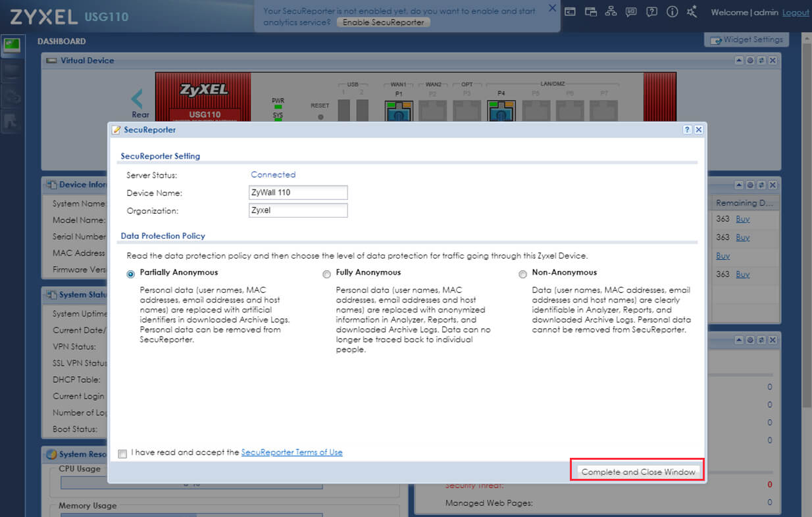Open the forum speech-bubble icon
The image size is (812, 517).
point(631,12)
